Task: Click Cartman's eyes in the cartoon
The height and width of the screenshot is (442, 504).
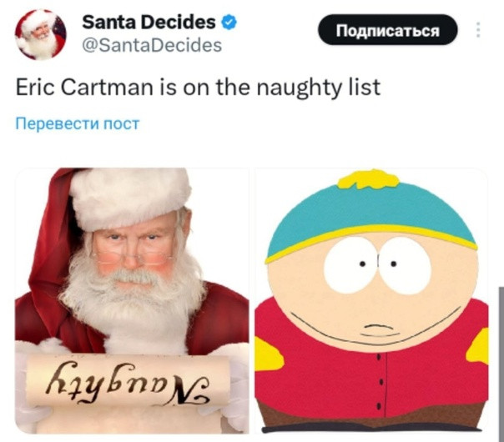Action: tap(377, 266)
